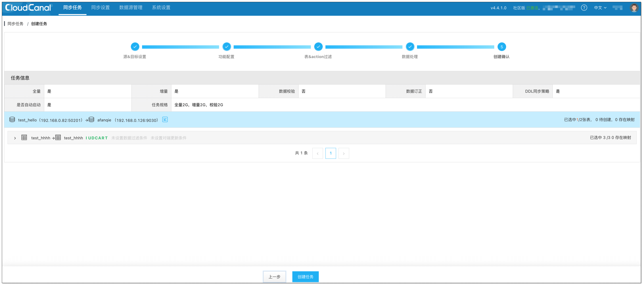Open the user avatar menu

634,8
